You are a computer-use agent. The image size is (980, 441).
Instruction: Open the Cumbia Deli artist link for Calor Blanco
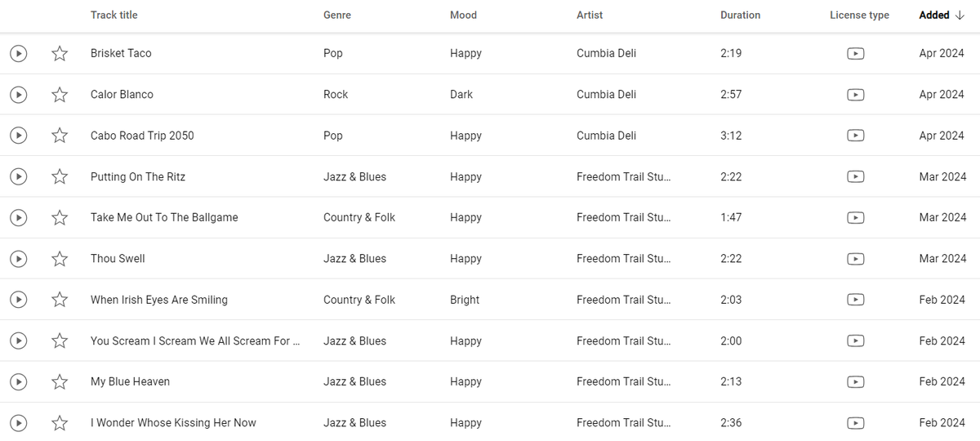pyautogui.click(x=606, y=95)
